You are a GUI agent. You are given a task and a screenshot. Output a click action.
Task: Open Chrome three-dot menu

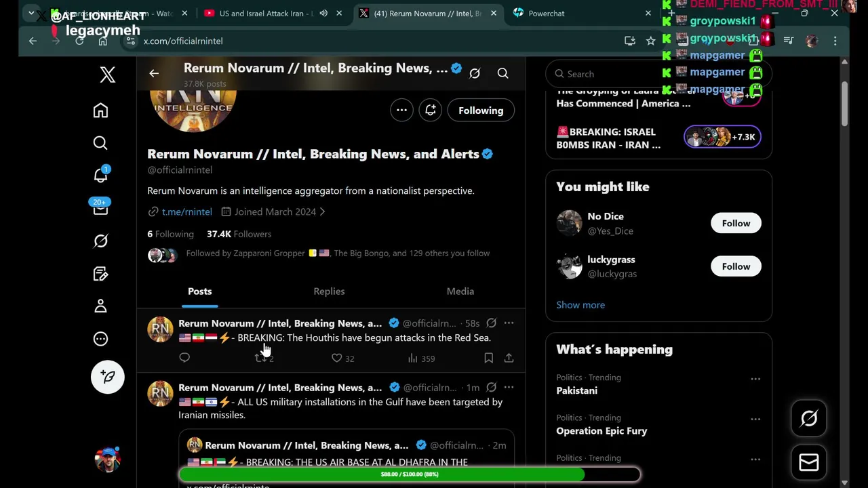835,41
